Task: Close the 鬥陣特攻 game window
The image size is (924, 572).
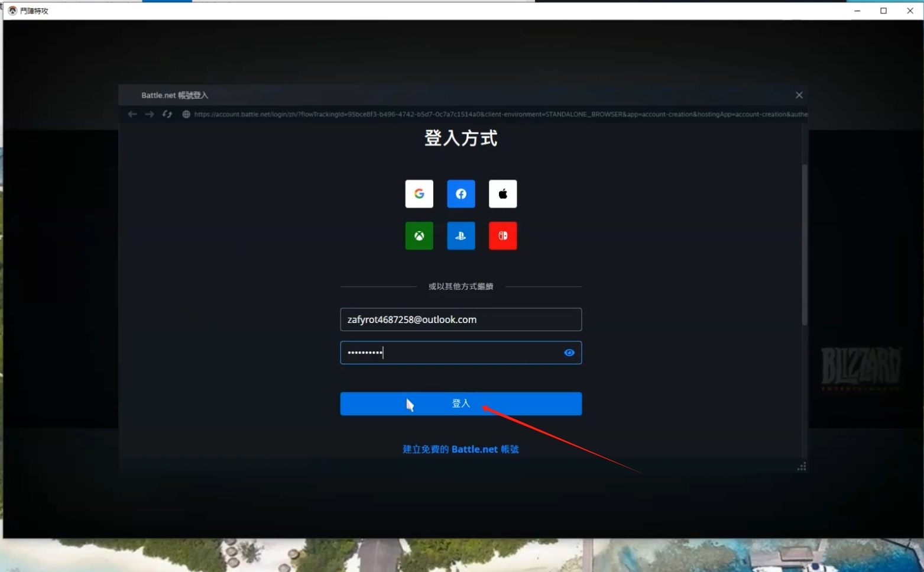Action: coord(910,11)
